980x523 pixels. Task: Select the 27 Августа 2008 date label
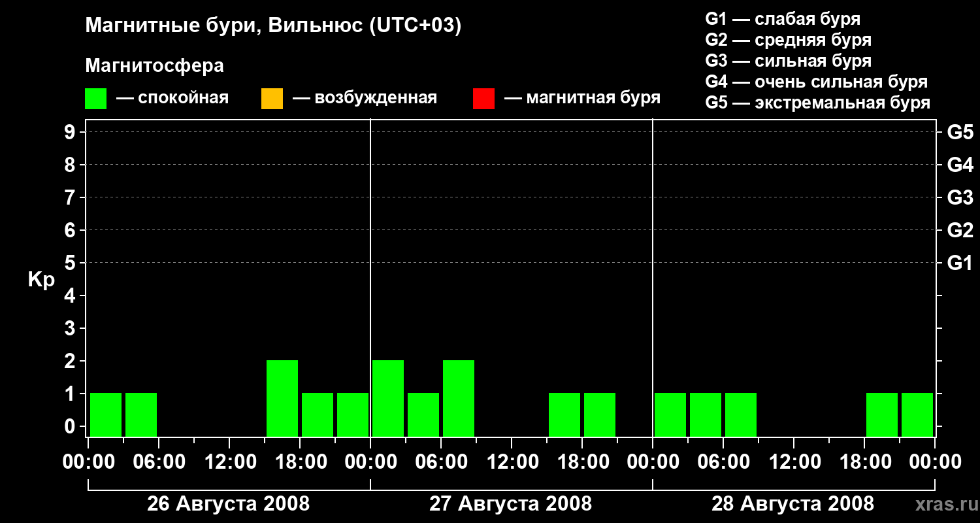pyautogui.click(x=510, y=504)
